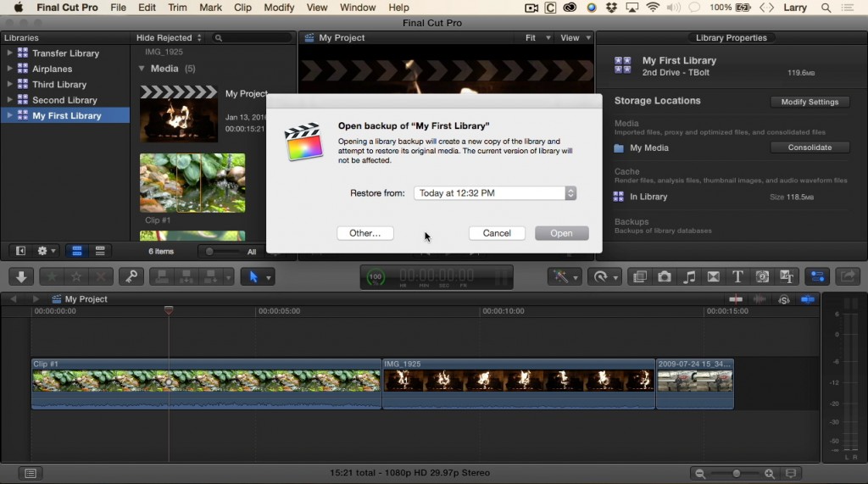Screen dimensions: 868x484
Task: Open the File menu
Action: pyautogui.click(x=118, y=8)
